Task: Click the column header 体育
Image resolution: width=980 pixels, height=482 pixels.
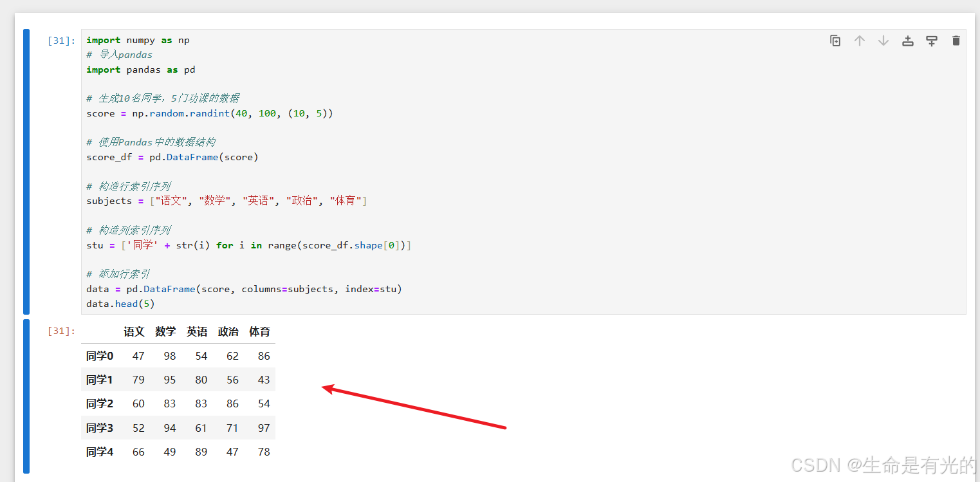Action: [260, 331]
